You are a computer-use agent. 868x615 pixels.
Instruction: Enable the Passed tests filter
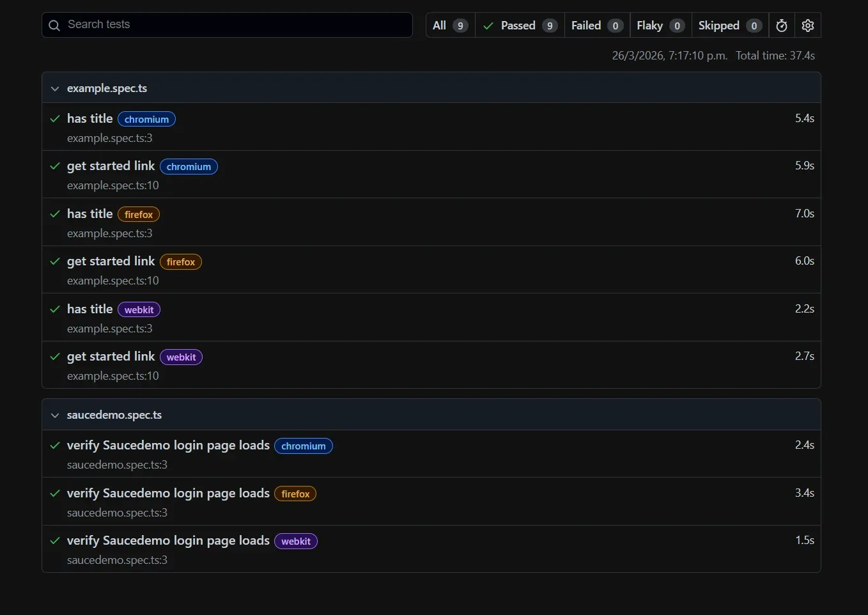pos(520,26)
